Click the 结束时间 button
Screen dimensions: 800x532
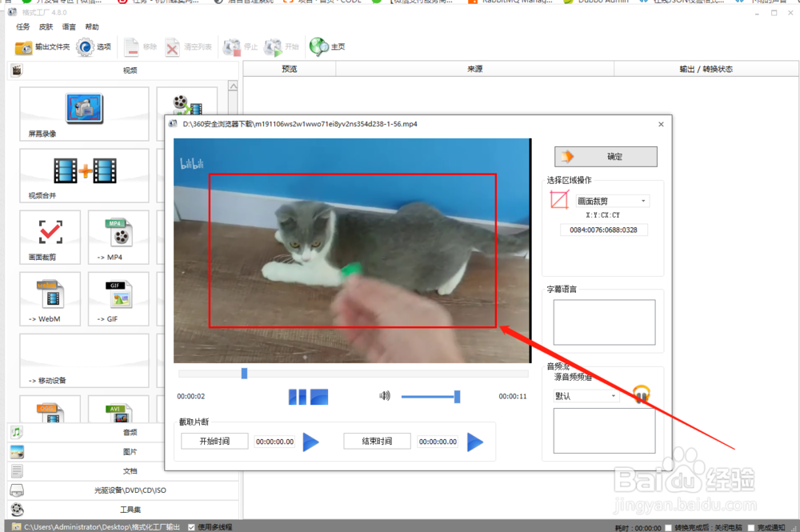click(377, 442)
